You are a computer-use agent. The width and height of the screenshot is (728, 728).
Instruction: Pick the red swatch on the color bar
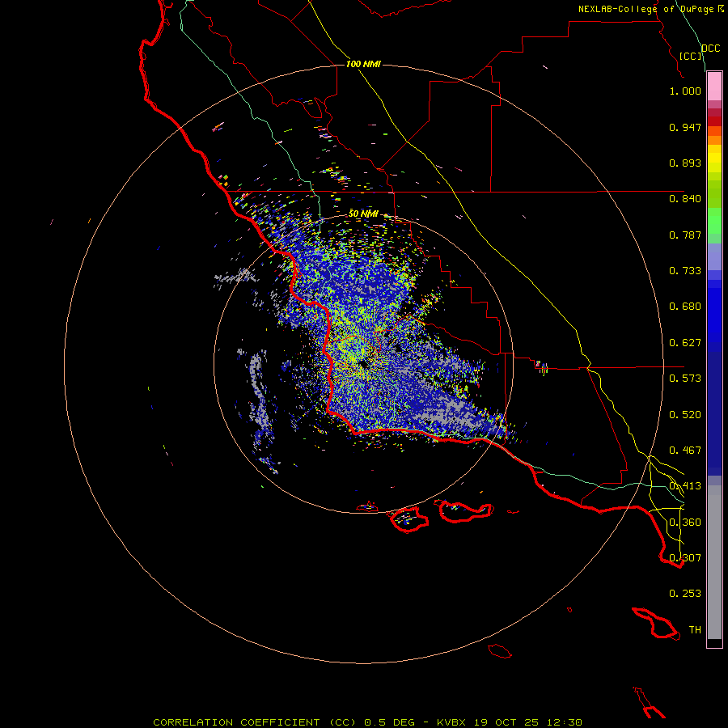(x=714, y=121)
